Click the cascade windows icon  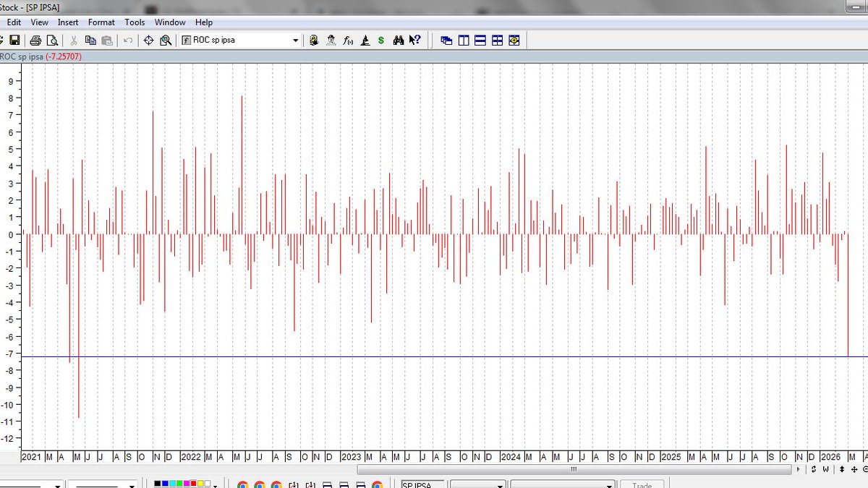click(x=446, y=40)
